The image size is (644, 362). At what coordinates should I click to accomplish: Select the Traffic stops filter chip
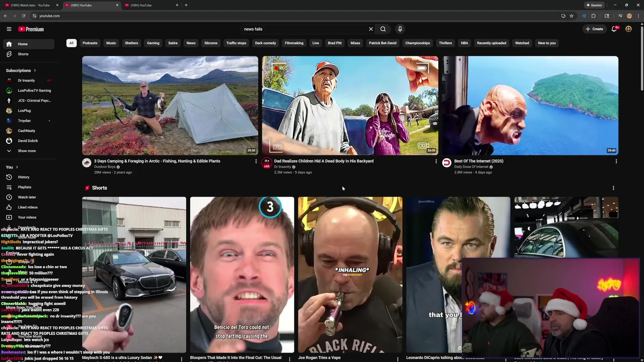[x=236, y=43]
